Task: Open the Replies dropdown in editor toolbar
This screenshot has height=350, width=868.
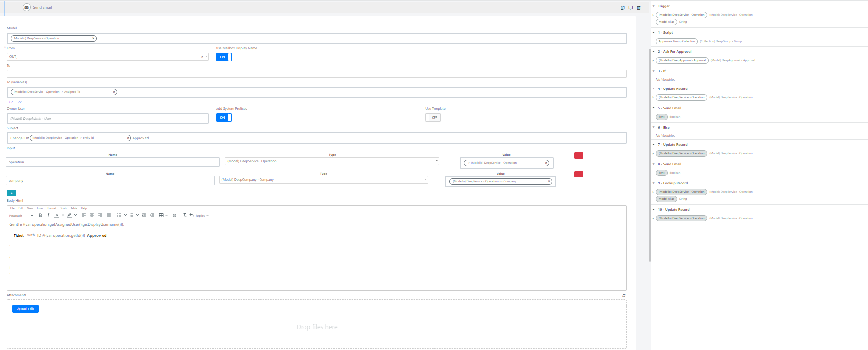Action: (202, 215)
